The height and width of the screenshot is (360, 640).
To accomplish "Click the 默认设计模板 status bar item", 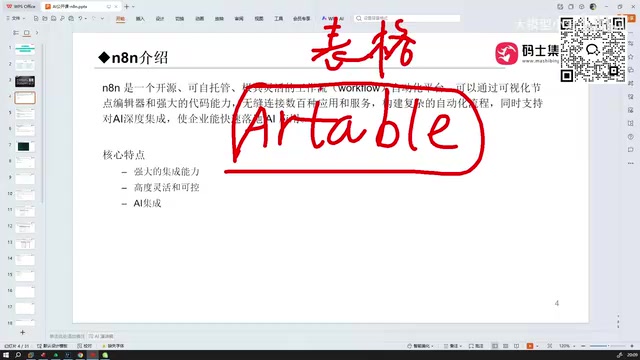I will click(52, 346).
